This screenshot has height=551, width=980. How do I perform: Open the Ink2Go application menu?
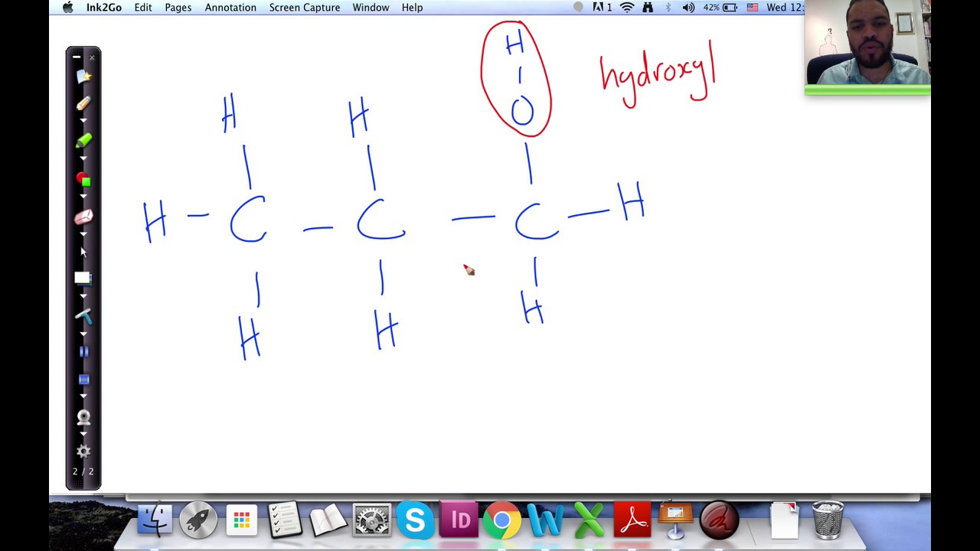pos(103,8)
